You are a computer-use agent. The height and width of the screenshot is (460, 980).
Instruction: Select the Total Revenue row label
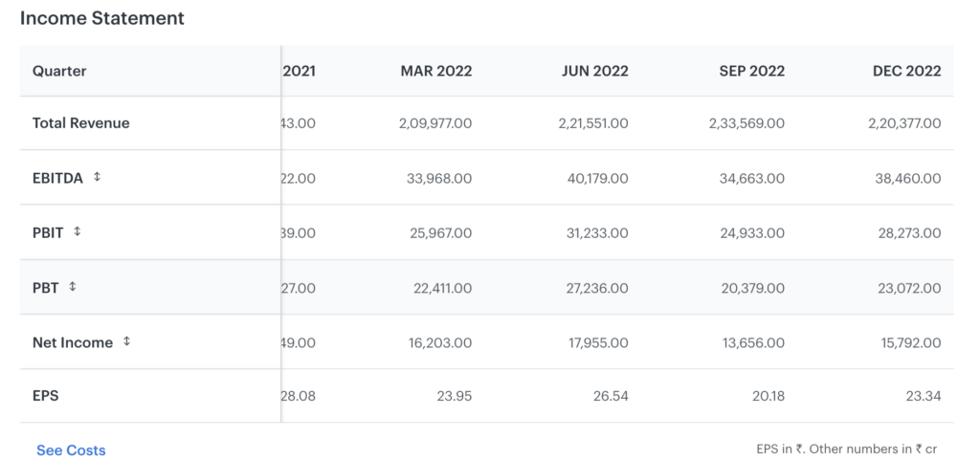[80, 123]
